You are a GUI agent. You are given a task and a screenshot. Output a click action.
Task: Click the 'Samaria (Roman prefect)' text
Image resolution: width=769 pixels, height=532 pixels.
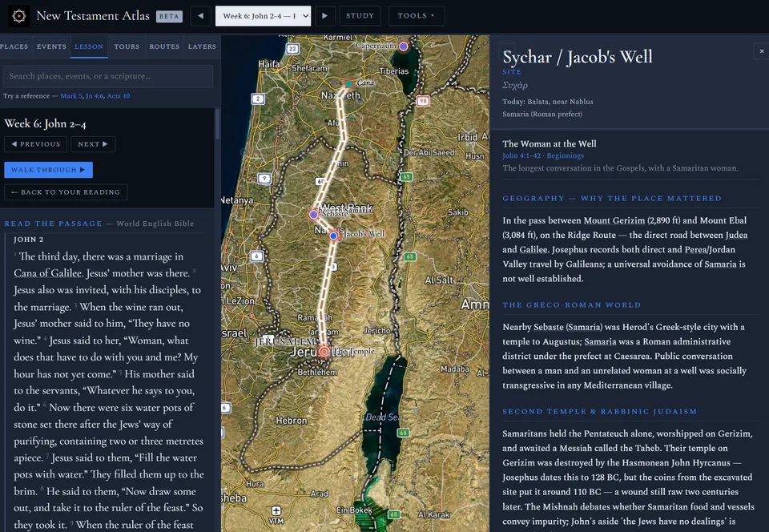[542, 115]
